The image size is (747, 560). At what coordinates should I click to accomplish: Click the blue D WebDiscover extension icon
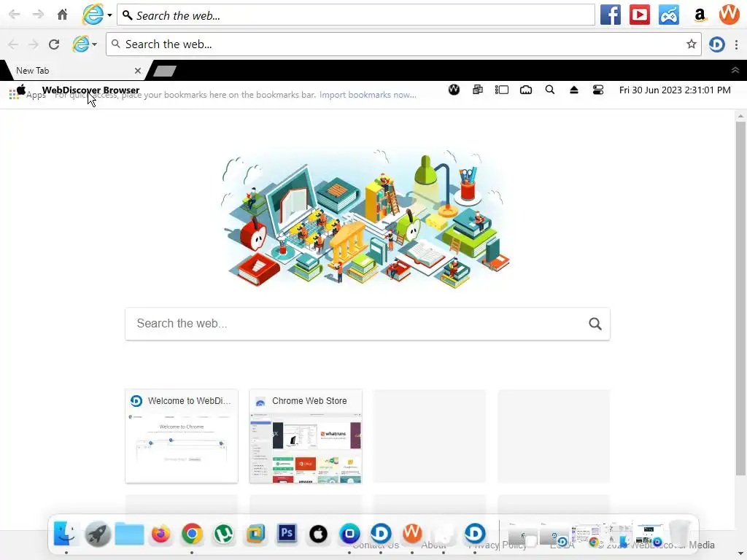tap(716, 44)
